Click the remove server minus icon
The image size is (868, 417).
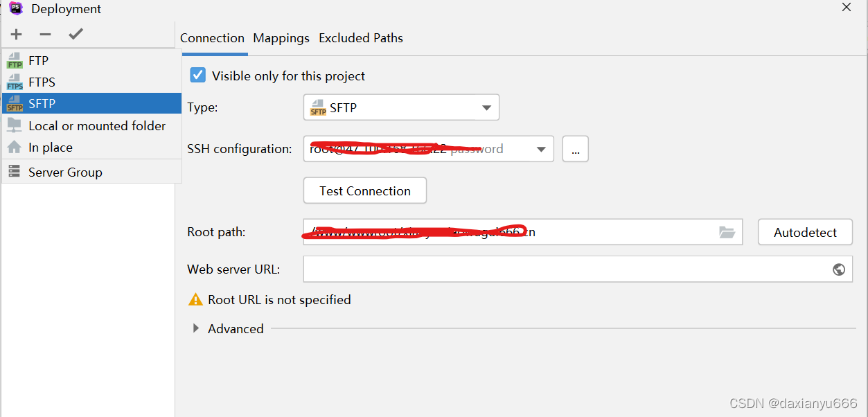coord(45,33)
